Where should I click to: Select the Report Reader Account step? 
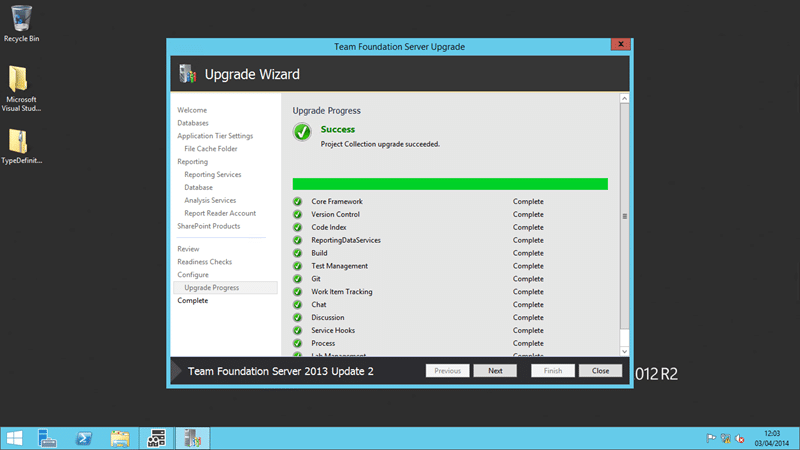220,213
